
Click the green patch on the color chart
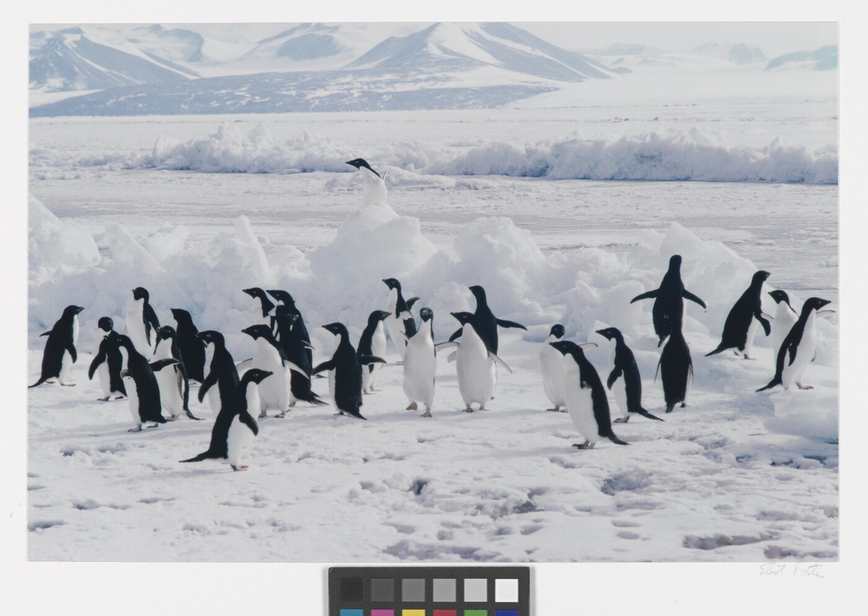tap(476, 613)
